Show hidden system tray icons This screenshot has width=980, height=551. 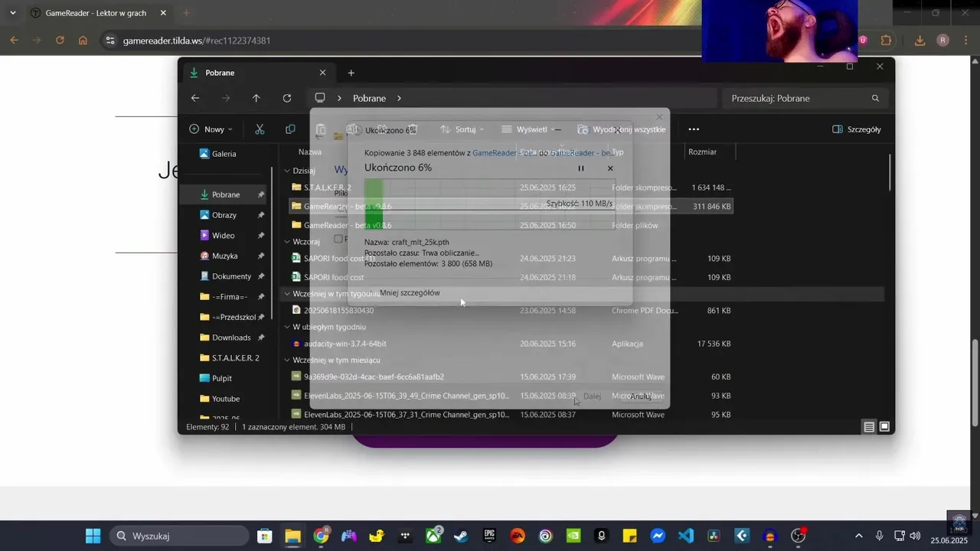coord(858,536)
